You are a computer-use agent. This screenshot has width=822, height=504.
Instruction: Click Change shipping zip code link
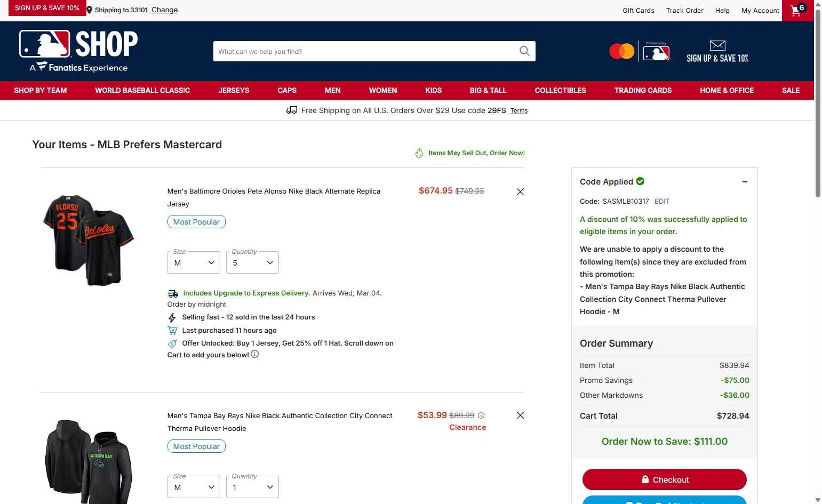(x=165, y=10)
